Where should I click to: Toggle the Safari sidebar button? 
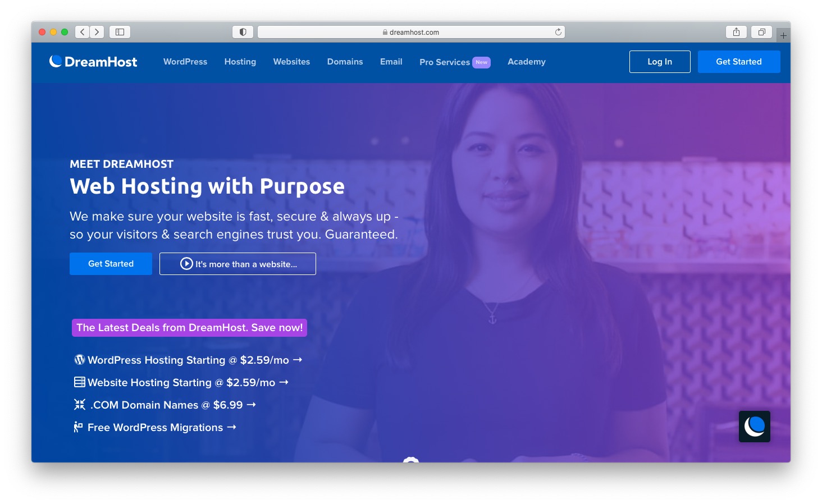(x=120, y=32)
